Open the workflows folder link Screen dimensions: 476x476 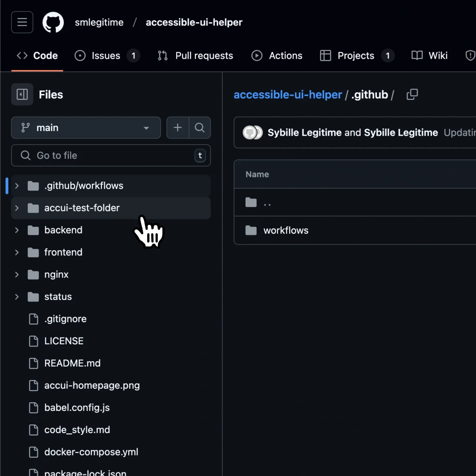pyautogui.click(x=286, y=230)
